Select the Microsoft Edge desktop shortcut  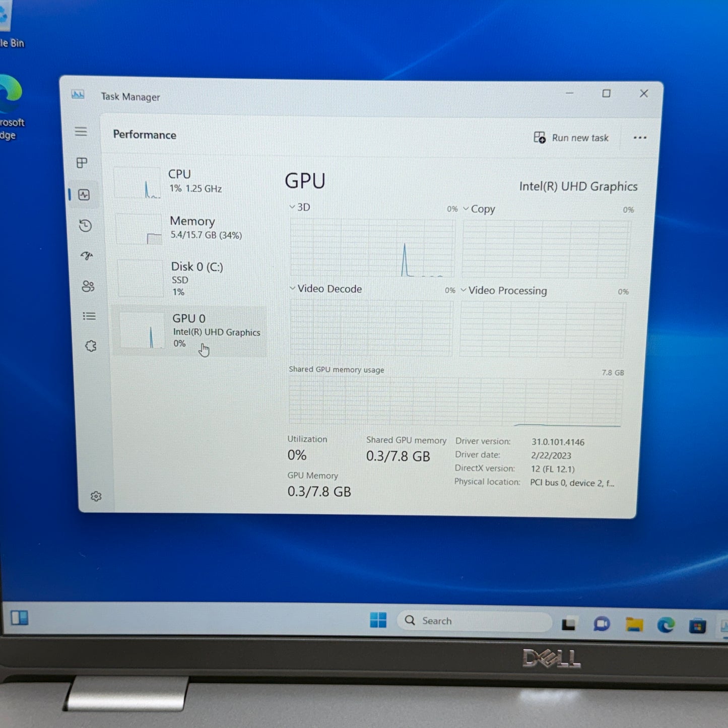[x=11, y=107]
